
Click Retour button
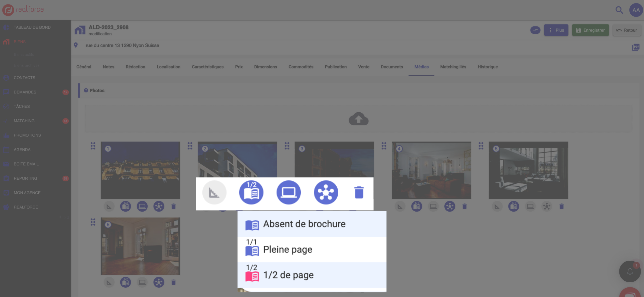pos(626,30)
